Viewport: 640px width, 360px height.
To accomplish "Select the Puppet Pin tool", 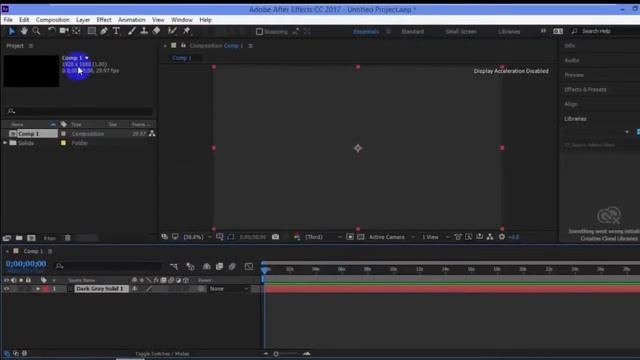I will (187, 31).
